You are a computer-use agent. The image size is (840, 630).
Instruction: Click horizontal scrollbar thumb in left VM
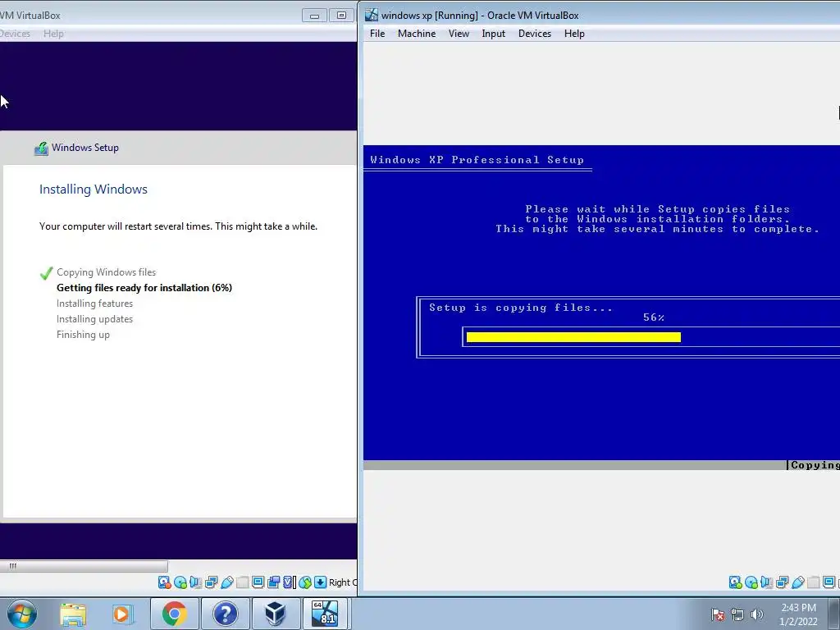point(84,566)
